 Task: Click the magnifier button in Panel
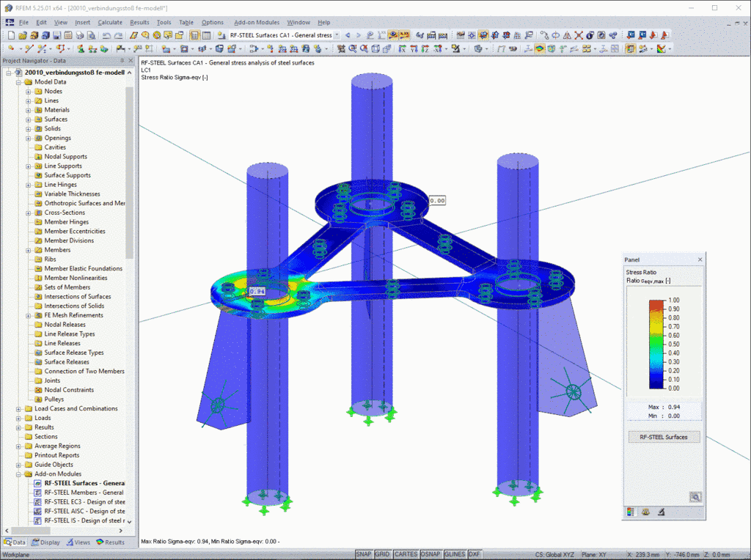(x=695, y=497)
